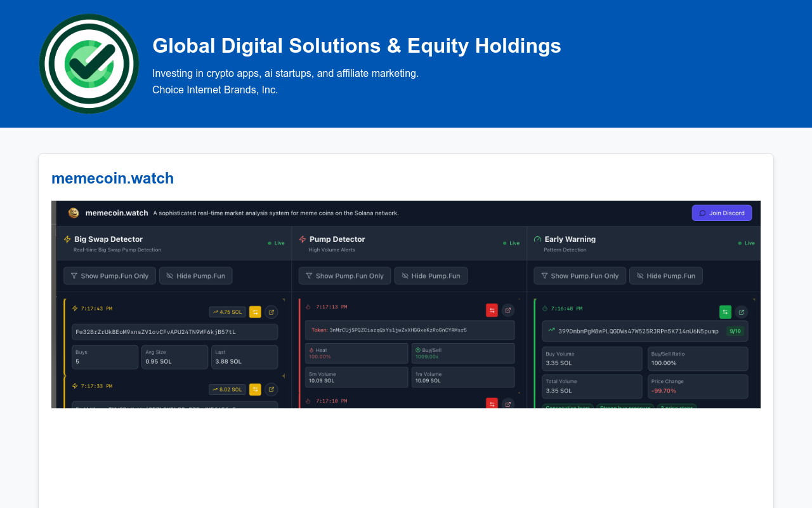812x508 pixels.
Task: Select the Token 3nMrCUjSPQZ address field
Action: (410, 330)
